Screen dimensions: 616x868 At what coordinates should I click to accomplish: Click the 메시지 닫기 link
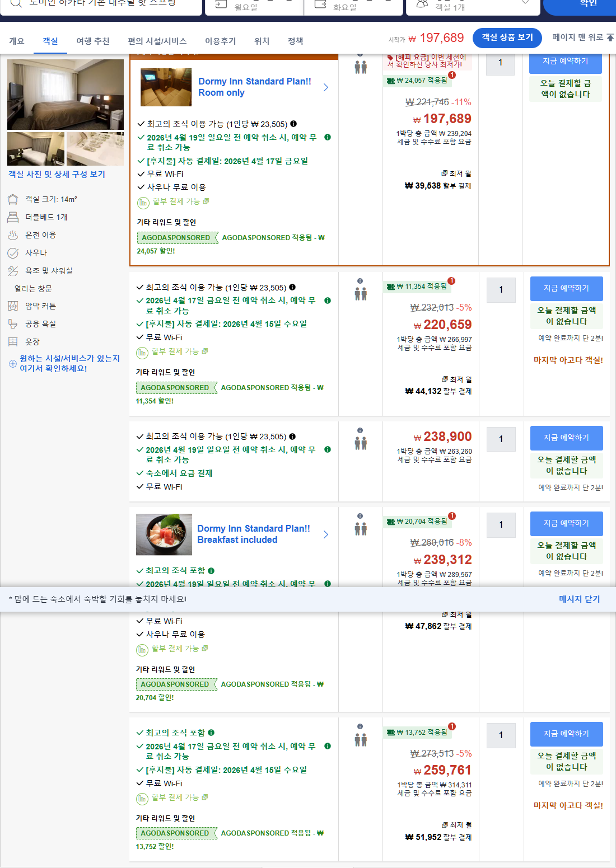tap(580, 599)
